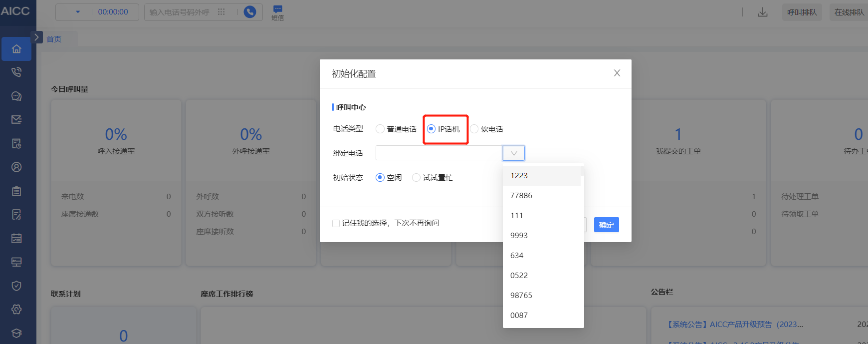Open the dial pad grid icon
Screen dimensions: 868x344
point(221,12)
